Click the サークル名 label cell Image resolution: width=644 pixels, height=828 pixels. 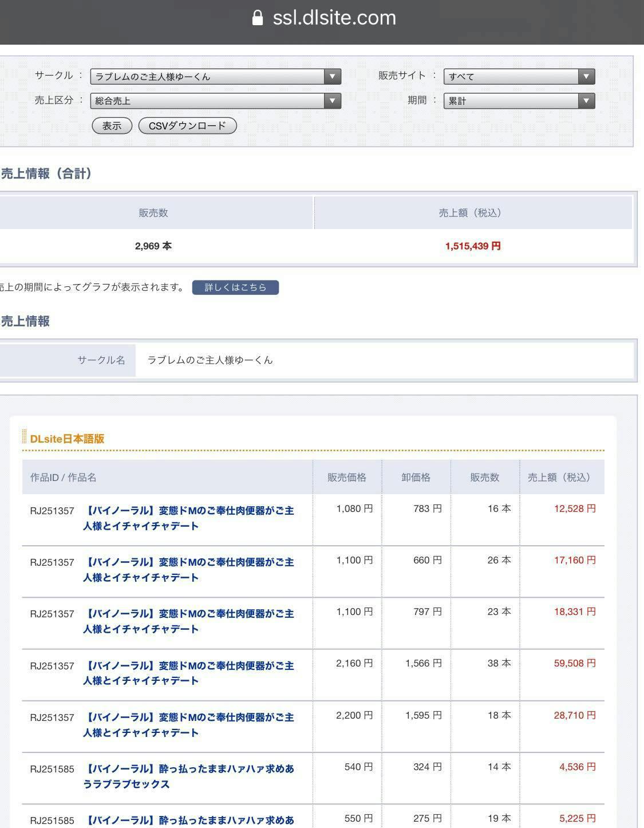tap(68, 360)
